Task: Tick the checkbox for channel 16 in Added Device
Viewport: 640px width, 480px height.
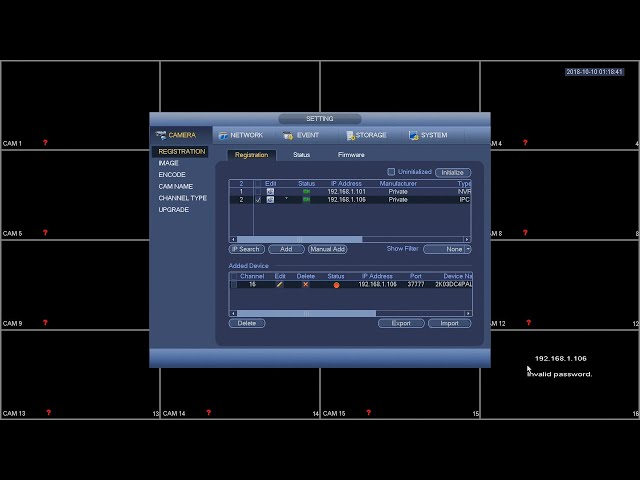Action: (x=233, y=284)
